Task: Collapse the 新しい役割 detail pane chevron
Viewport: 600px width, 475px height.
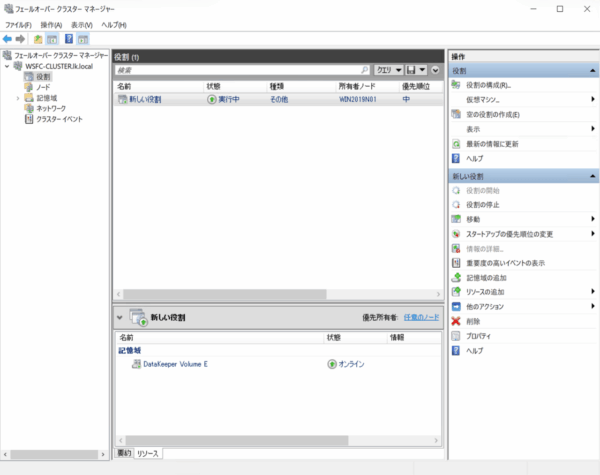Action: pos(120,318)
